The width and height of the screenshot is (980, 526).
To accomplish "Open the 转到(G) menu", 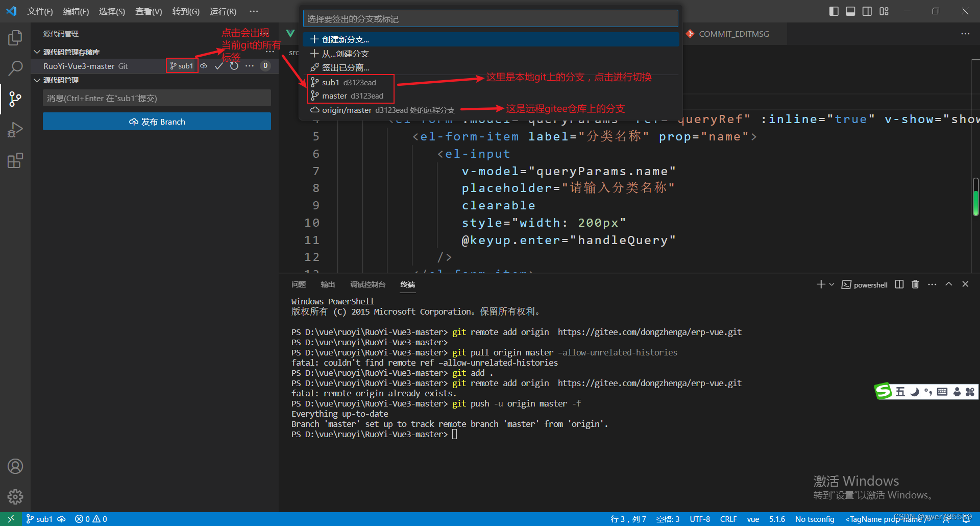I will 186,11.
